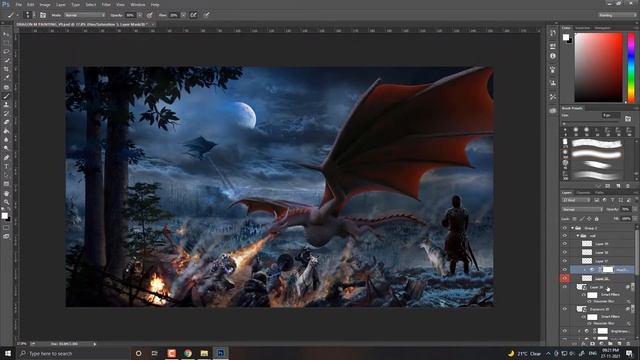Viewport: 640px width, 360px height.
Task: Click the layer Opacity value field
Action: pos(626,209)
